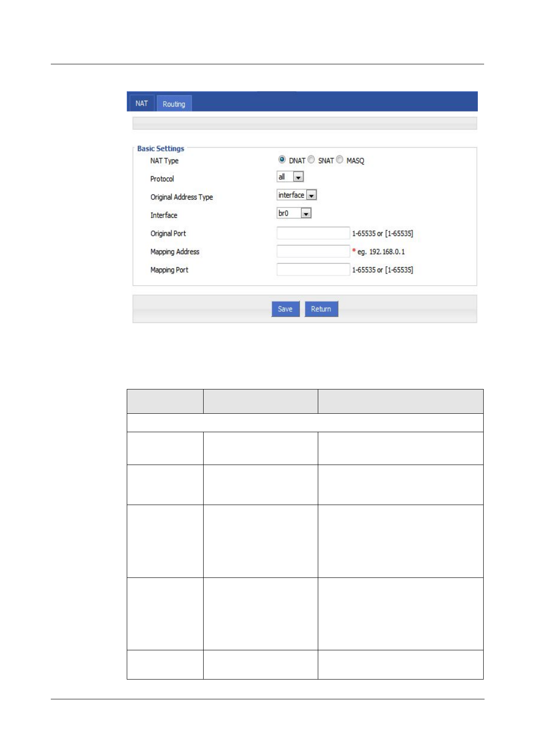Click the eg. 192.168.0.1 hint text
This screenshot has height=756, width=534.
pyautogui.click(x=381, y=251)
